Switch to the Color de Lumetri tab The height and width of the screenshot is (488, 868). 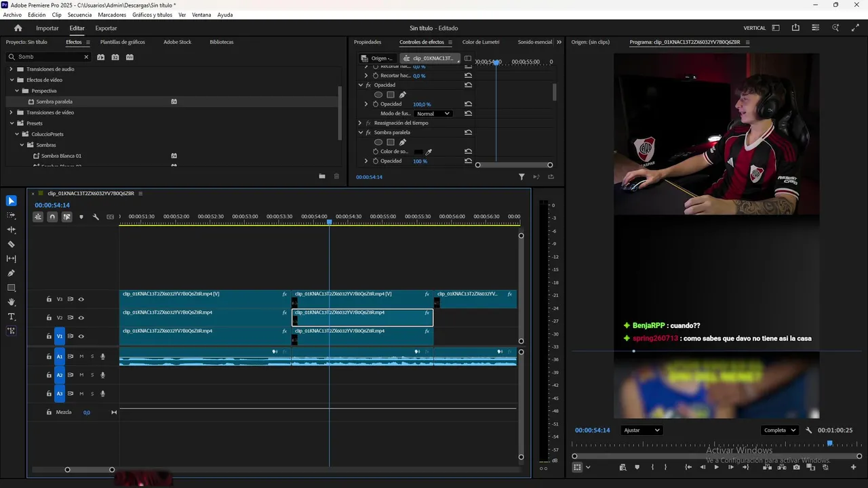point(481,42)
